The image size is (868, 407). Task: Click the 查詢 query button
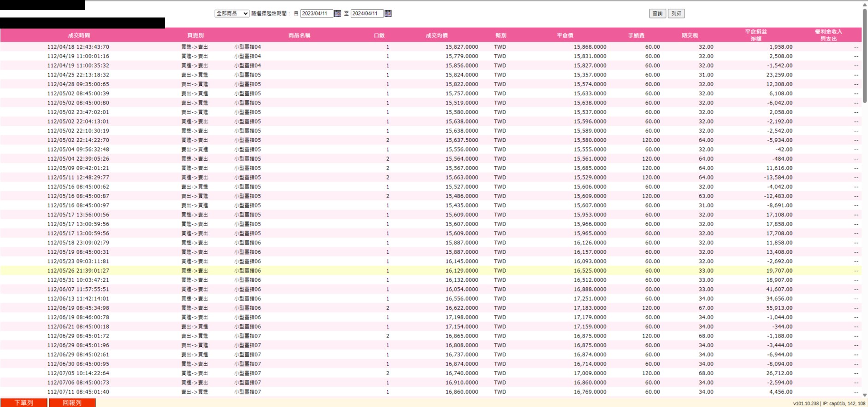click(657, 14)
